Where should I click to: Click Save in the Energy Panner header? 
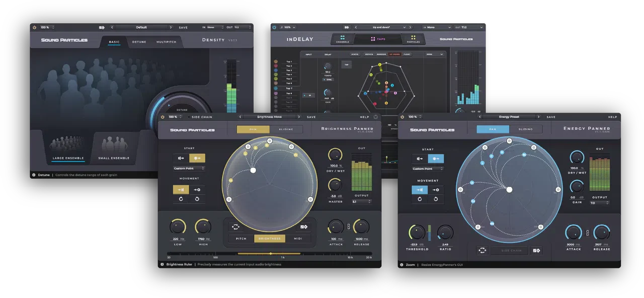pyautogui.click(x=551, y=117)
